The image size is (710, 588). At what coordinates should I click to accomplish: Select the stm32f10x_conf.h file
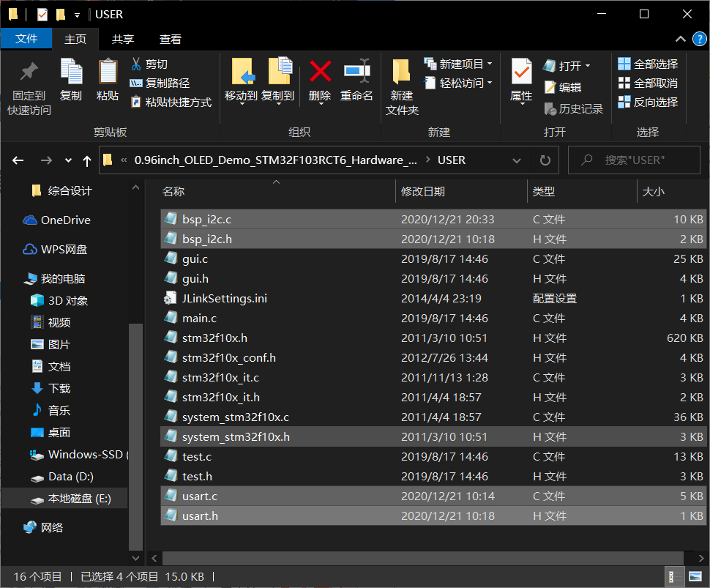433,358
